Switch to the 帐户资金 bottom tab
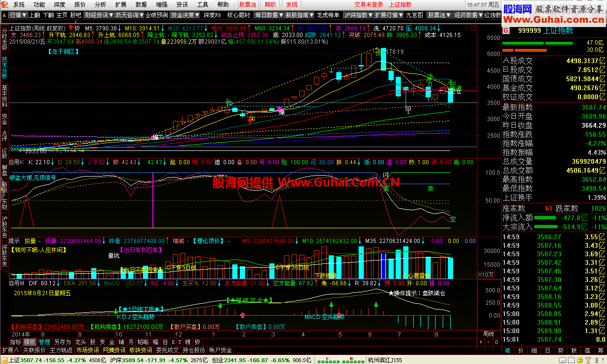The image size is (607, 364). click(x=221, y=350)
